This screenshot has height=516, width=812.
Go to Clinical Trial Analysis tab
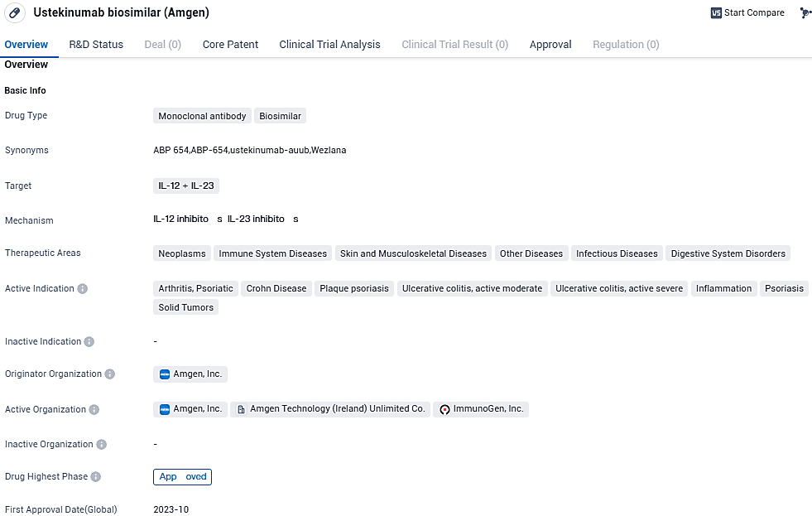[x=329, y=45]
